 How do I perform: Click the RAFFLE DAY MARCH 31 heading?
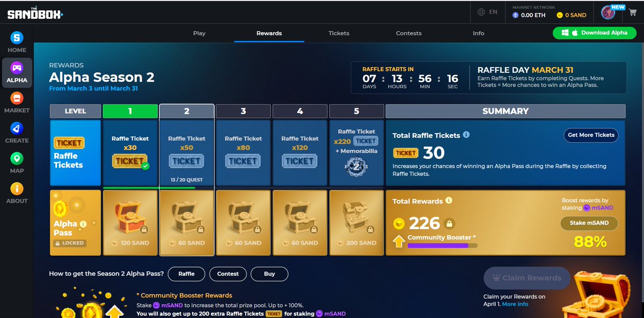(525, 70)
